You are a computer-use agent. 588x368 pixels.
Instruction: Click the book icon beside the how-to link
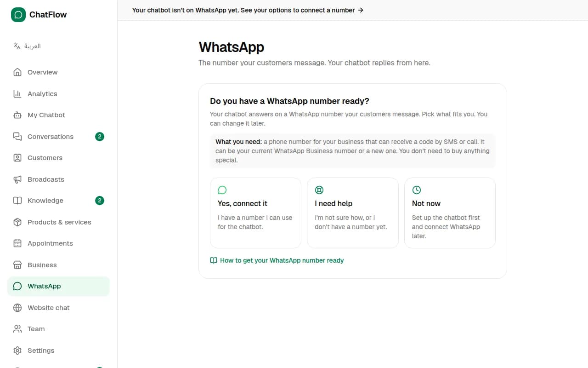214,260
